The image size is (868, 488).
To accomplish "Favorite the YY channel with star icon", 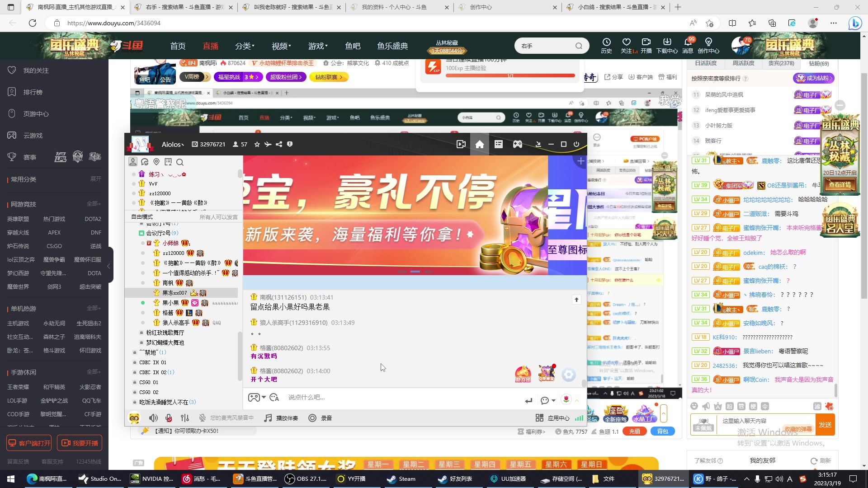I will click(x=257, y=144).
